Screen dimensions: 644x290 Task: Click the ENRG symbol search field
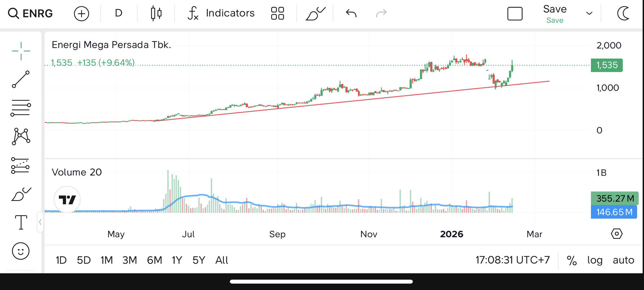(x=31, y=14)
